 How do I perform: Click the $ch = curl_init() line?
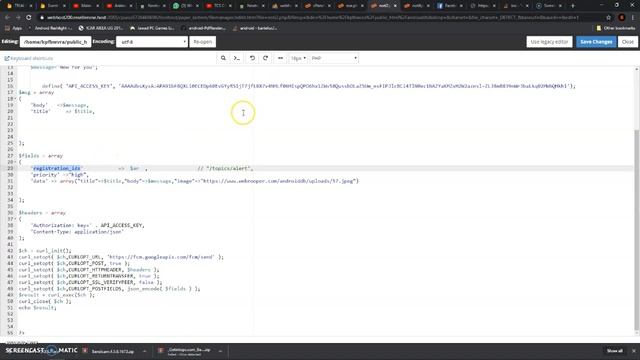coord(45,251)
